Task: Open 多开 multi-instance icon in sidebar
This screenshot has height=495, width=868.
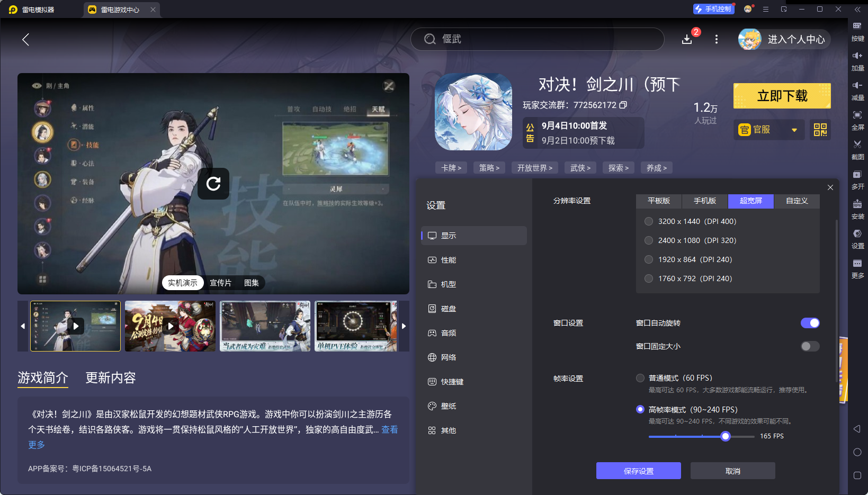Action: click(857, 179)
